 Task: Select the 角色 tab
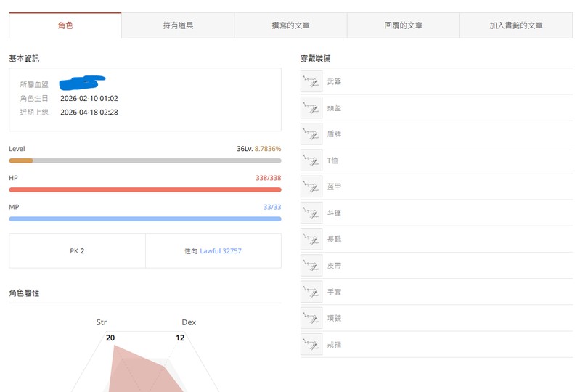click(65, 25)
